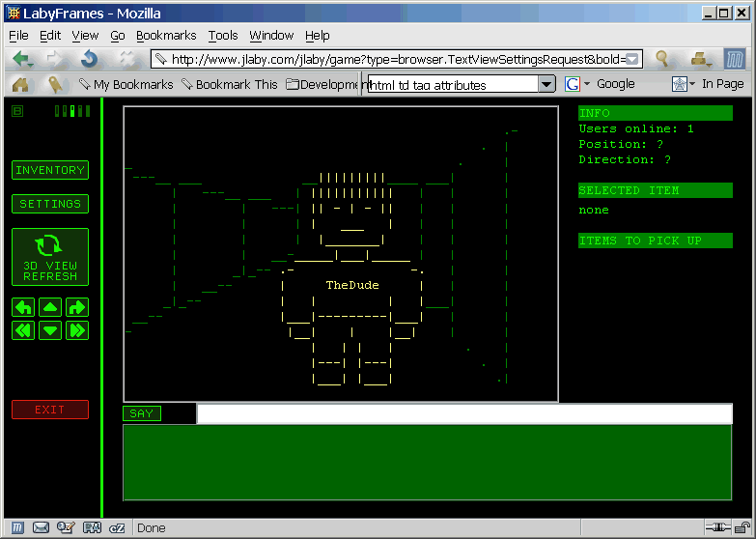Expand the Google search engine dropdown

coord(587,84)
